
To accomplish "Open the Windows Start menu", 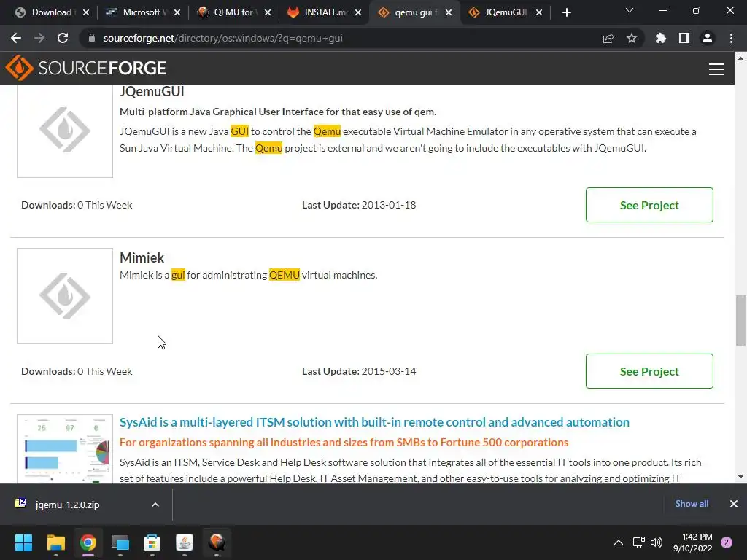I will [23, 542].
